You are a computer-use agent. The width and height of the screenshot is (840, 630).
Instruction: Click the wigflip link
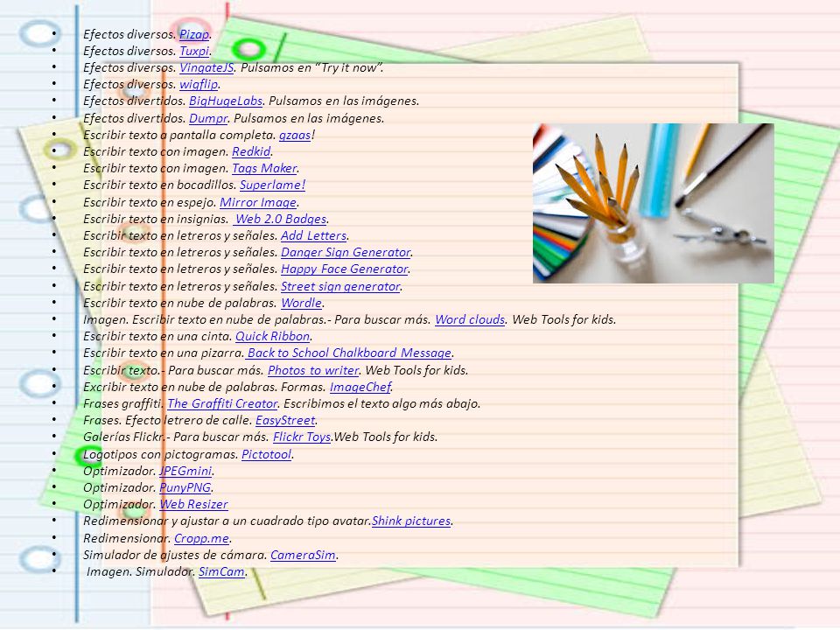click(199, 84)
